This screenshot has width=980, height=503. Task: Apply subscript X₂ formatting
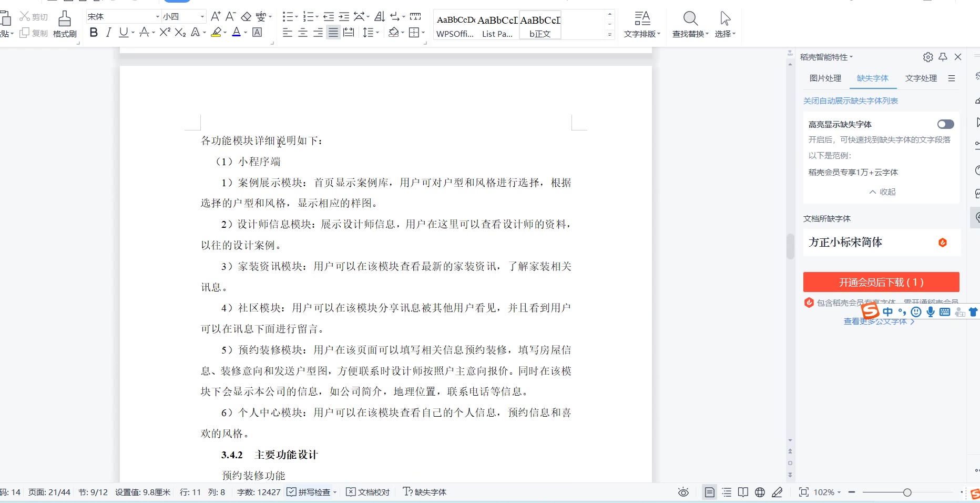[180, 33]
